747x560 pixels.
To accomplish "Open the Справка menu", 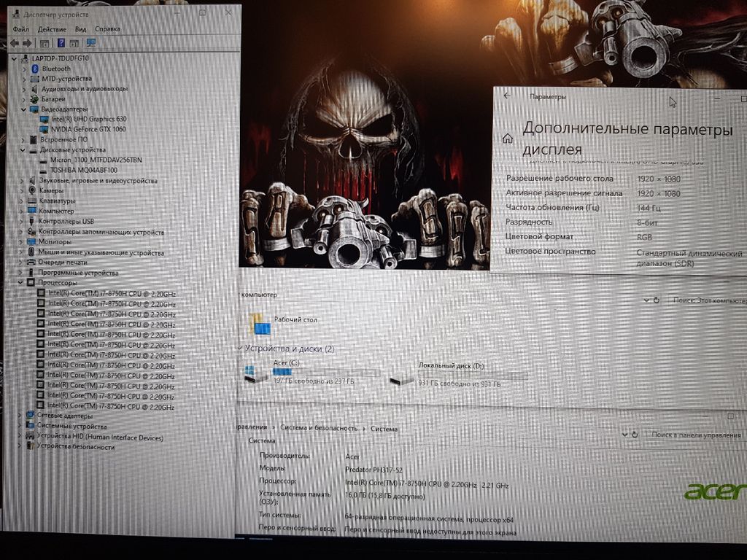I will click(x=108, y=29).
